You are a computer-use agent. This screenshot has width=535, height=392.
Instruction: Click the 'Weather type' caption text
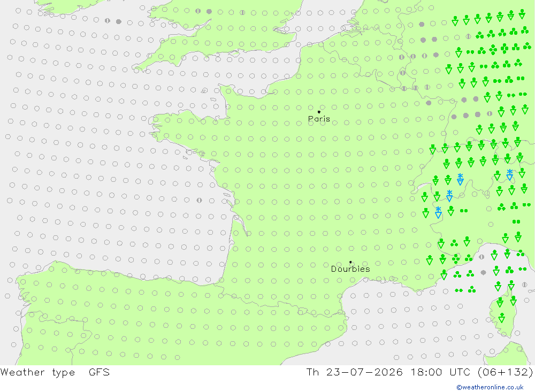click(x=37, y=372)
